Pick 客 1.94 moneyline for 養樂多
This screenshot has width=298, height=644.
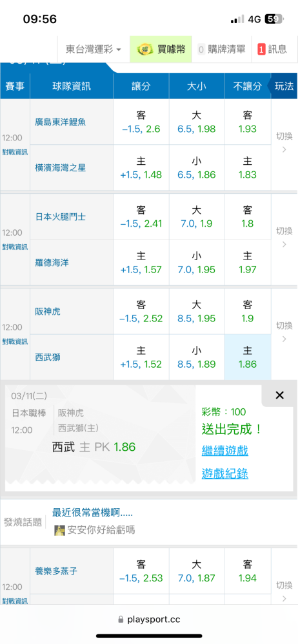(248, 571)
